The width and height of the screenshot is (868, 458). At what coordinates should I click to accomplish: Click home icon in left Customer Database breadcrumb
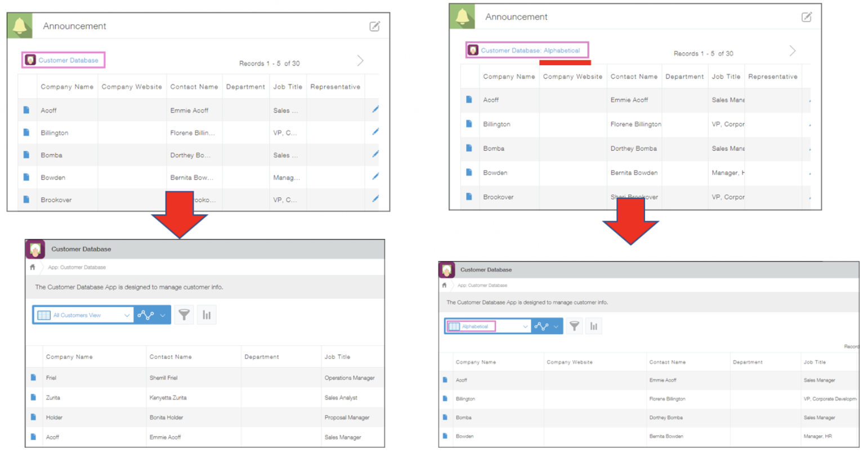[x=33, y=267]
